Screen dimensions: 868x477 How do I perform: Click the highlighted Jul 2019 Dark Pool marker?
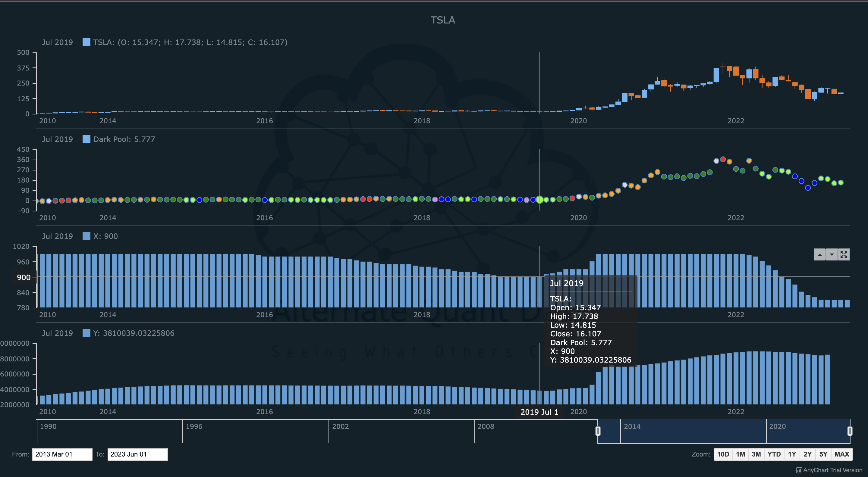pos(540,200)
